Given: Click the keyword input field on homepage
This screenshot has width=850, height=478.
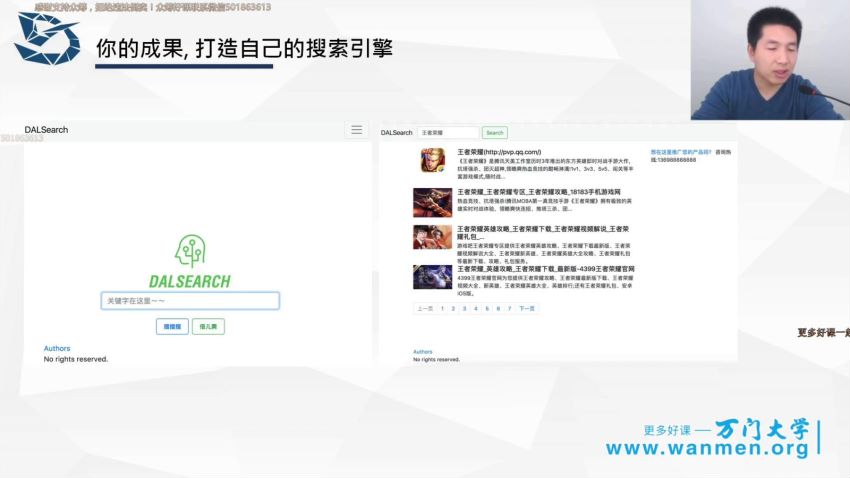Looking at the screenshot, I should point(190,301).
